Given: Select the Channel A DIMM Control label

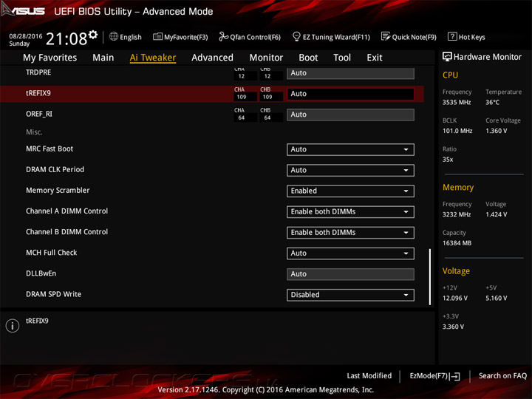Looking at the screenshot, I should (66, 211).
